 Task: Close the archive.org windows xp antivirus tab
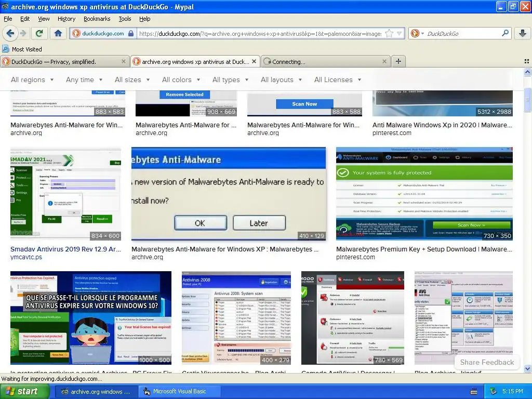[x=254, y=61]
